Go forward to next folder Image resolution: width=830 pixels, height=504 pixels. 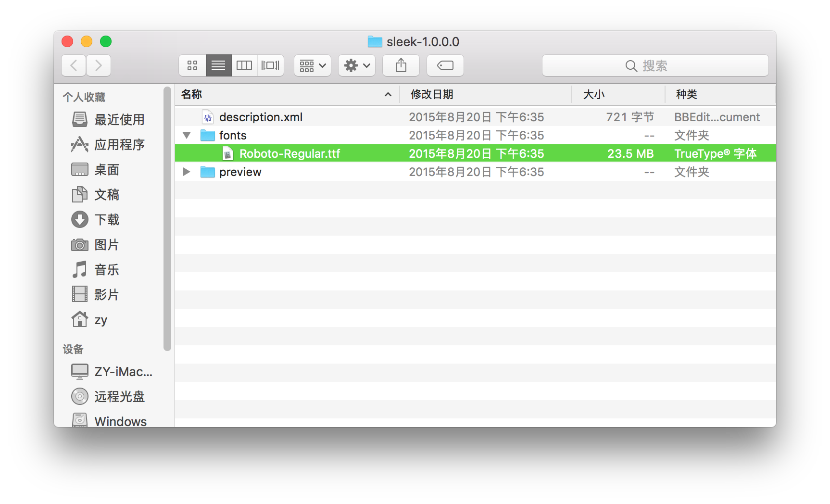click(x=99, y=65)
